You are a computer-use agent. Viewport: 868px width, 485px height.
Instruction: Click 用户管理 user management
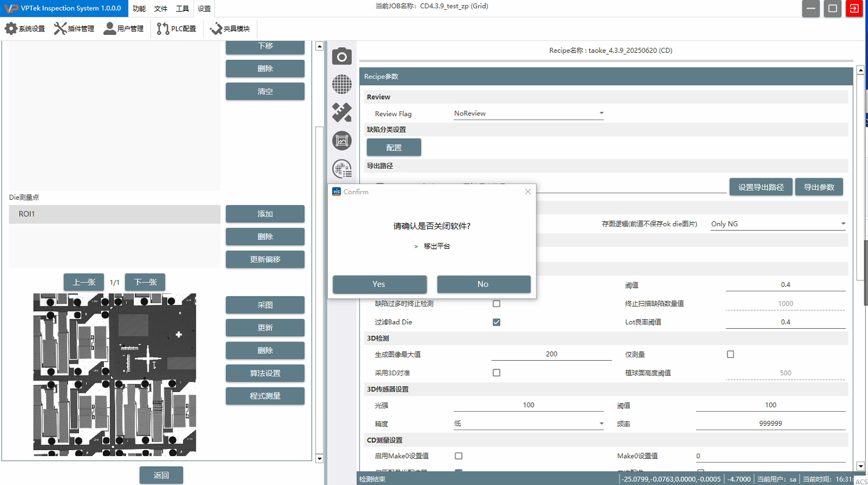coord(124,28)
